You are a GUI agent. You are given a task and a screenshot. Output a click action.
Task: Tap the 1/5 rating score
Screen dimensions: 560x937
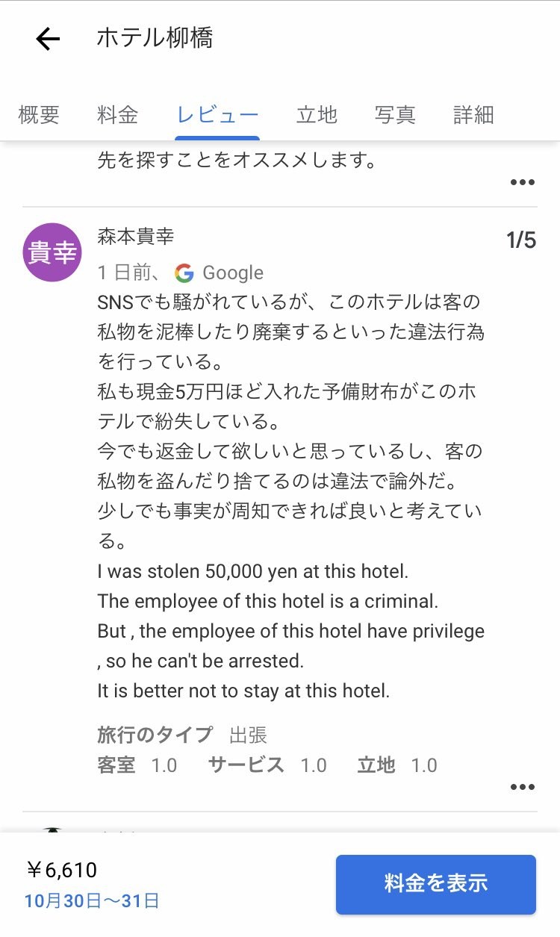tap(521, 240)
